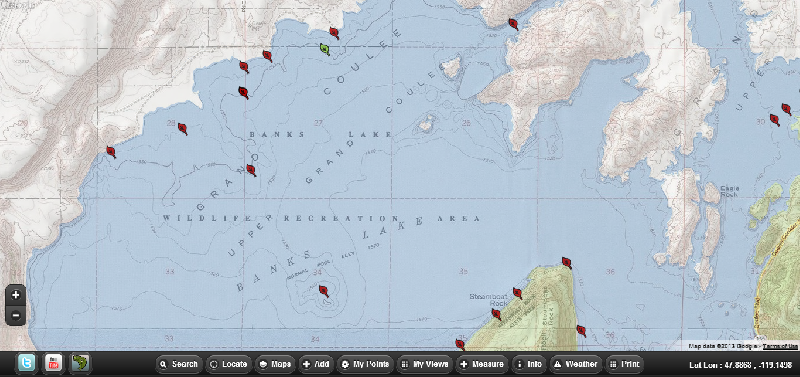Open My Points
This screenshot has height=377, width=800.
(365, 364)
